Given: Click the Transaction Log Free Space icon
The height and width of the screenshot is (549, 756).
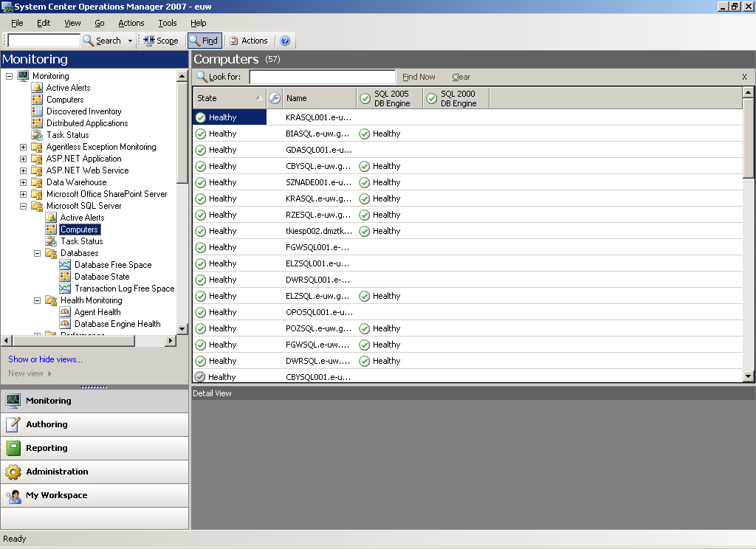Looking at the screenshot, I should [65, 289].
